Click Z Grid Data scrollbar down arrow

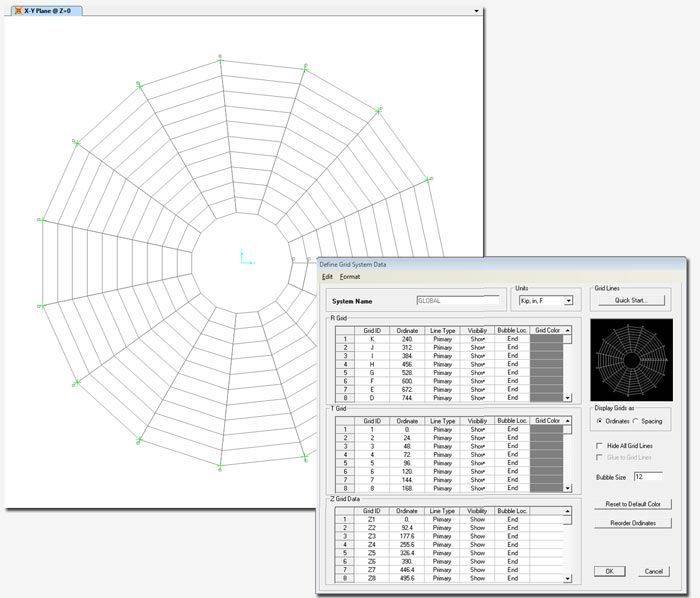[567, 578]
